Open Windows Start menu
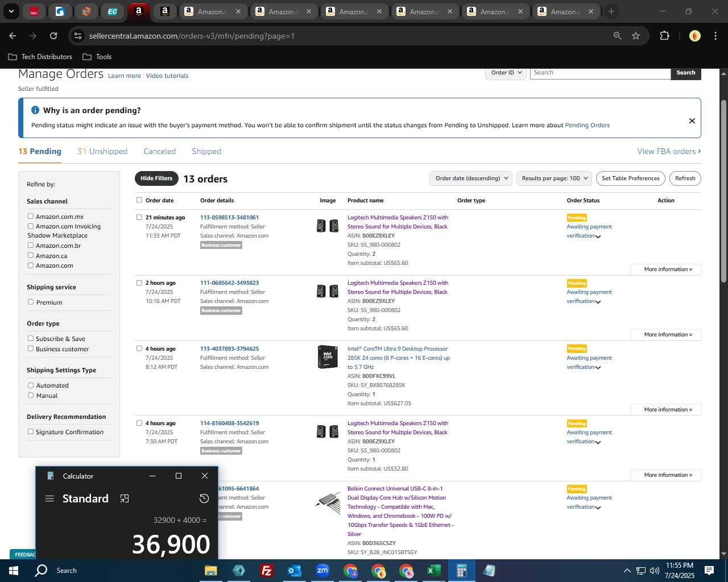The height and width of the screenshot is (582, 728). click(x=14, y=571)
